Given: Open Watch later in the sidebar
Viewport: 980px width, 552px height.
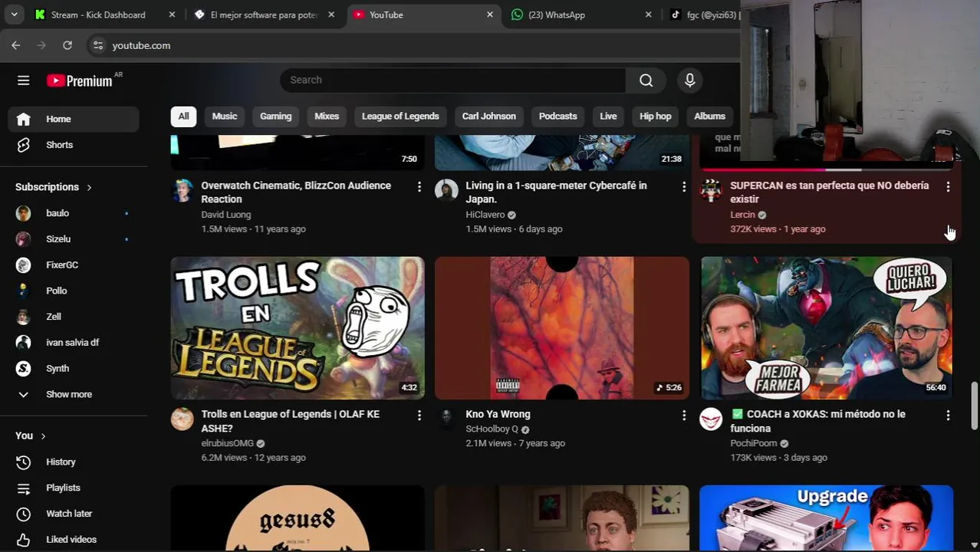Looking at the screenshot, I should pyautogui.click(x=74, y=514).
